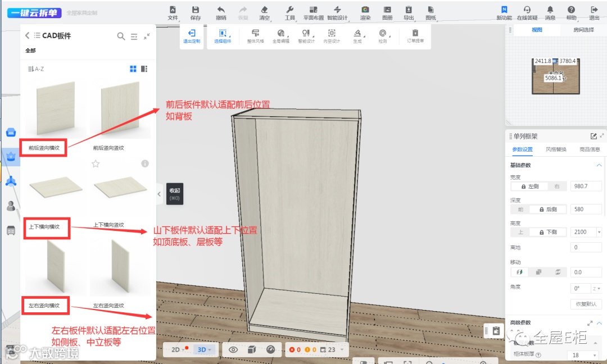
Task: Open the 生成 (Generate) tool
Action: pos(357,36)
